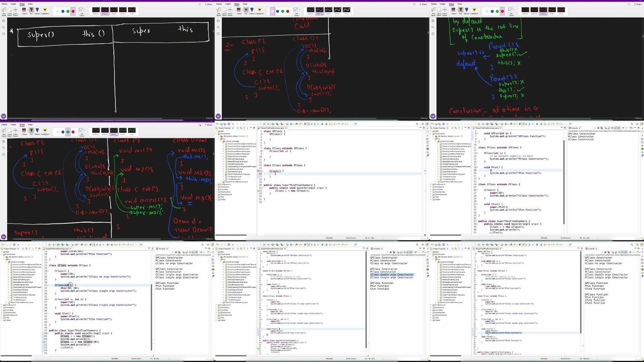Open View tab in middle-left OneNote panel
Screen dimensions: 644x362
click(30, 125)
